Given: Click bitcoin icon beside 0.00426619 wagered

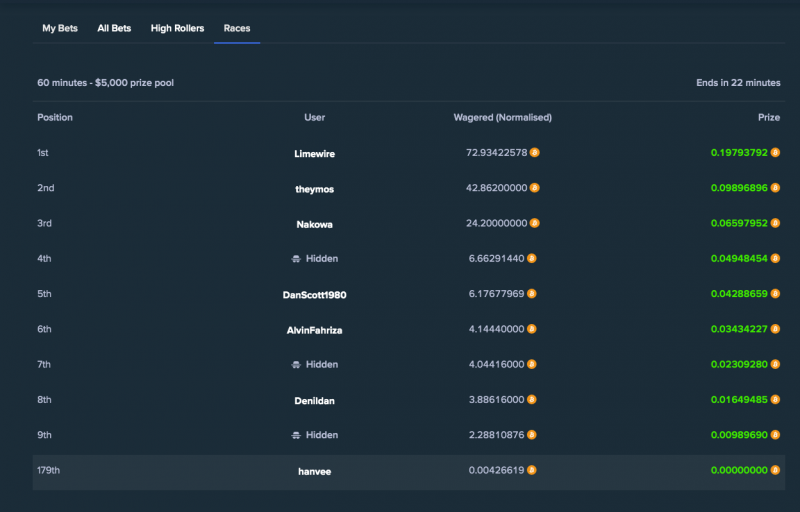Looking at the screenshot, I should coord(532,470).
